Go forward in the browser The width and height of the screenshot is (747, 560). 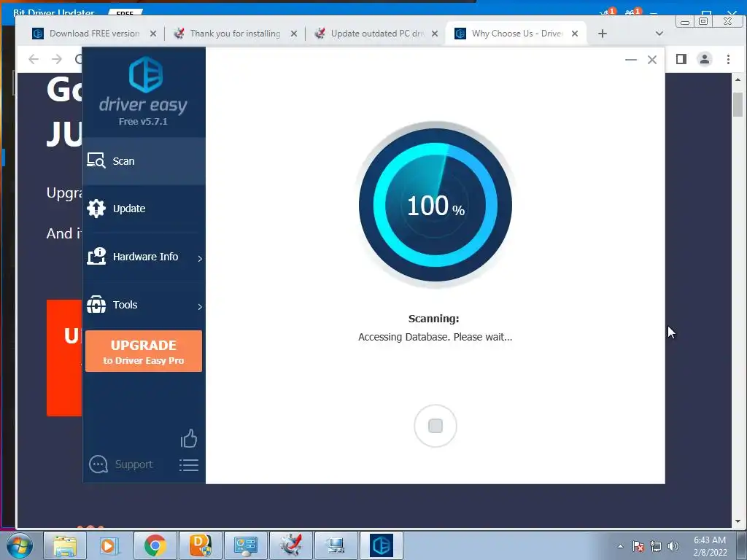coord(57,59)
